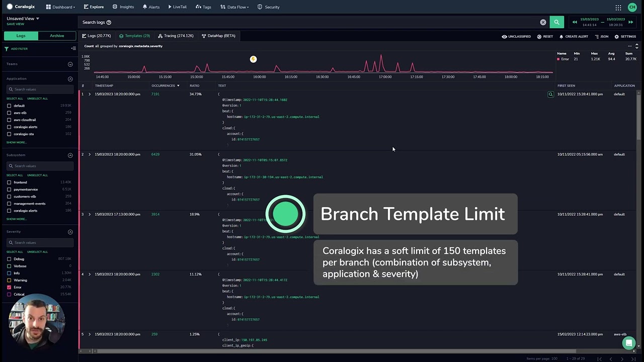644x362 pixels.
Task: Click Show More under Subsystem
Action: pos(17,219)
